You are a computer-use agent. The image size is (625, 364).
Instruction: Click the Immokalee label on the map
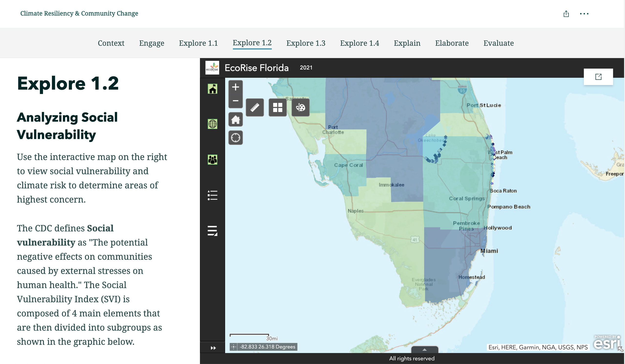[391, 185]
